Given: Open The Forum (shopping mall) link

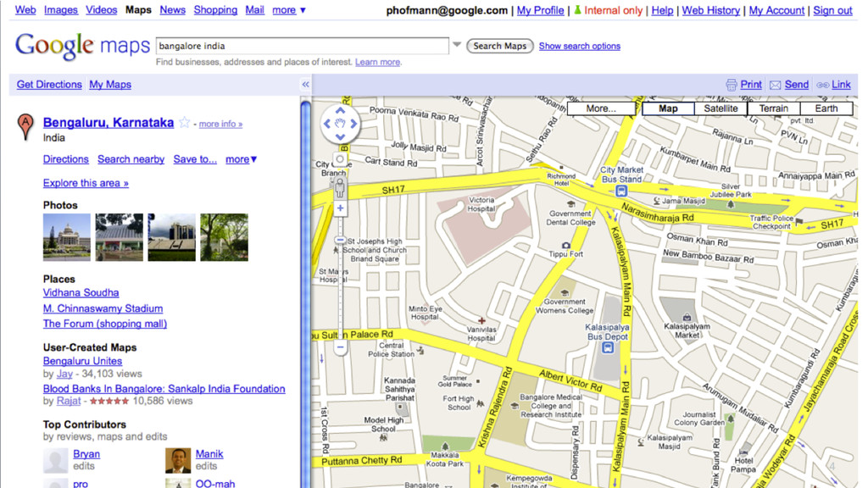Looking at the screenshot, I should tap(105, 324).
